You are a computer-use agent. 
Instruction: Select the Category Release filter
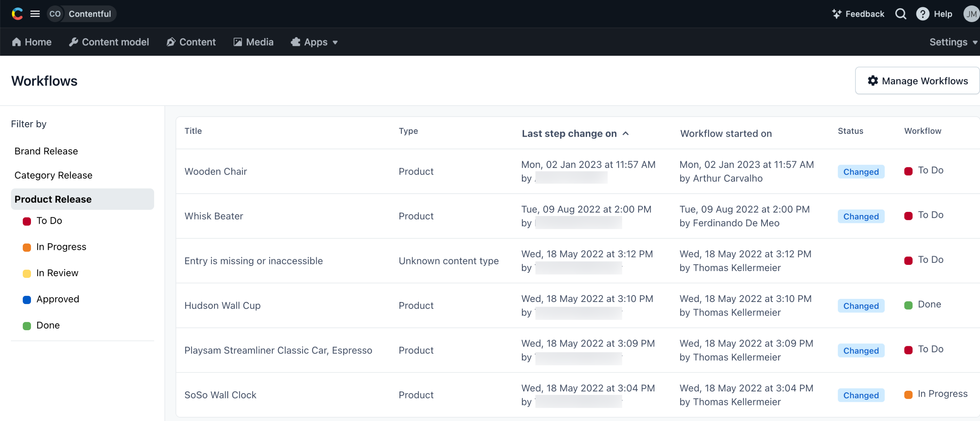pos(54,175)
